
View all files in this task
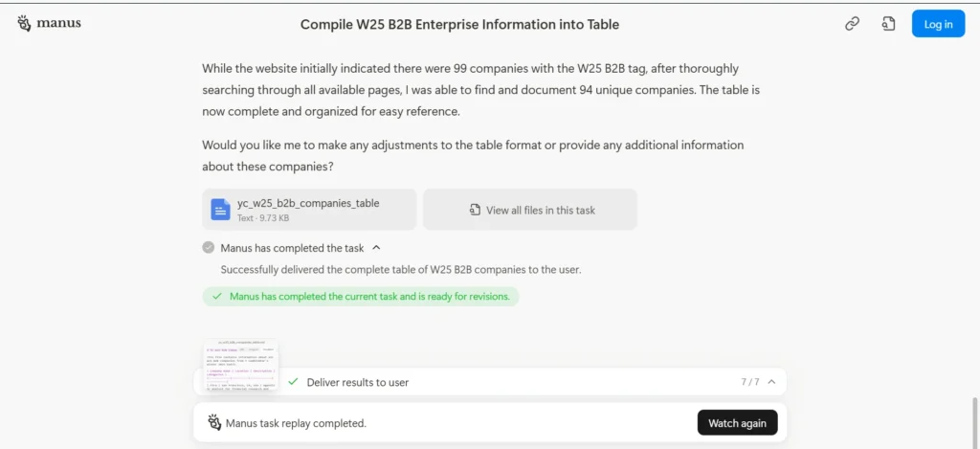click(x=530, y=210)
